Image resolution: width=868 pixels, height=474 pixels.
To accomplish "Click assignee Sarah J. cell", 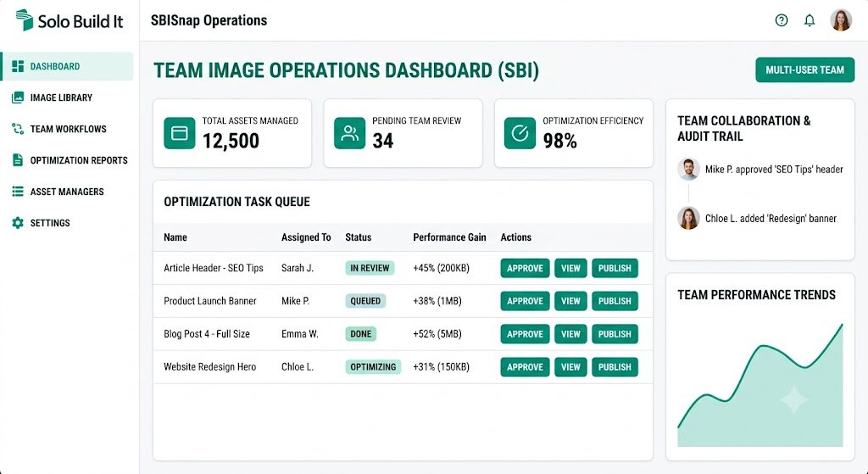I will coord(298,268).
